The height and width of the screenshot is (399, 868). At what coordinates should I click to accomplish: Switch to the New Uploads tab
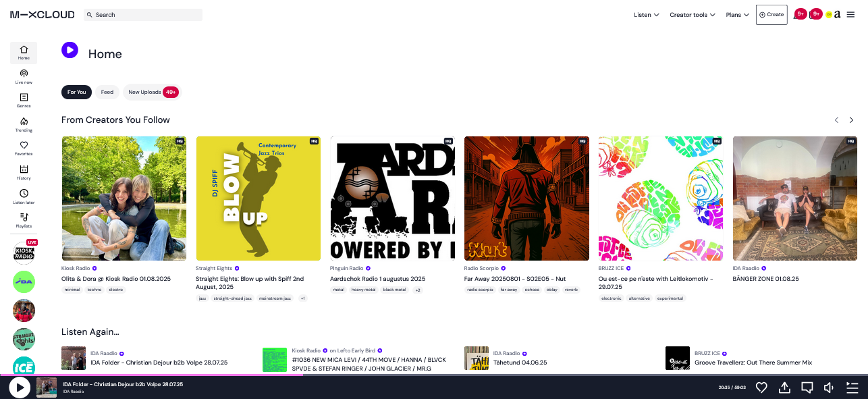coord(153,92)
